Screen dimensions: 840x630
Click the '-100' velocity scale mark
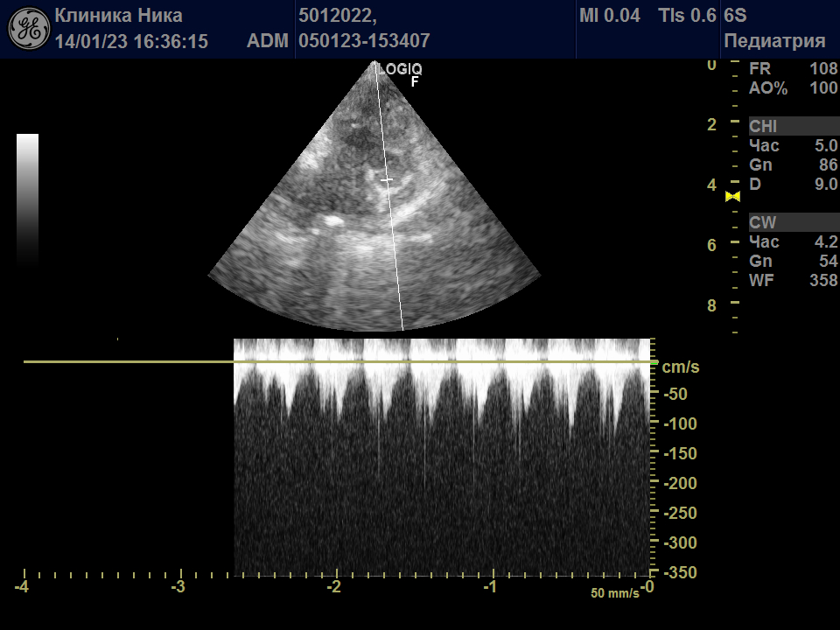[x=681, y=423]
